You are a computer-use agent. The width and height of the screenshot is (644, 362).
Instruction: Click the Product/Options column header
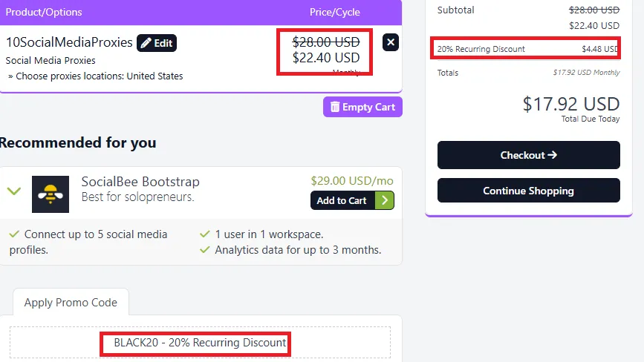click(44, 13)
